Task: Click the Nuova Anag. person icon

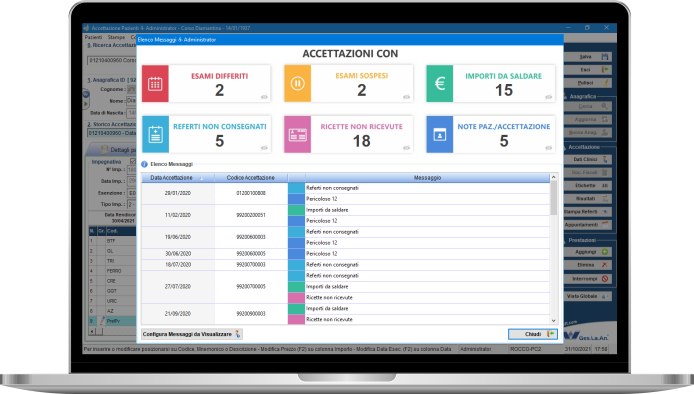Action: click(x=605, y=132)
